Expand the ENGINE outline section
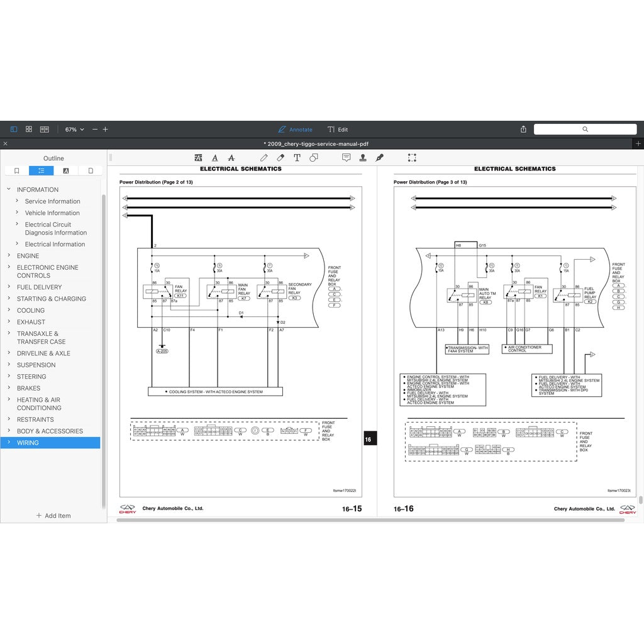This screenshot has width=644, height=644. [9, 256]
